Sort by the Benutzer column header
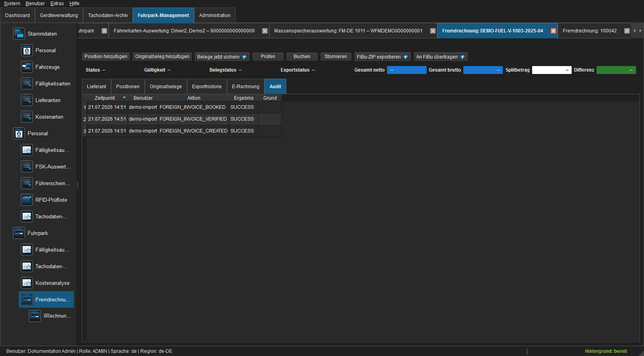 143,98
